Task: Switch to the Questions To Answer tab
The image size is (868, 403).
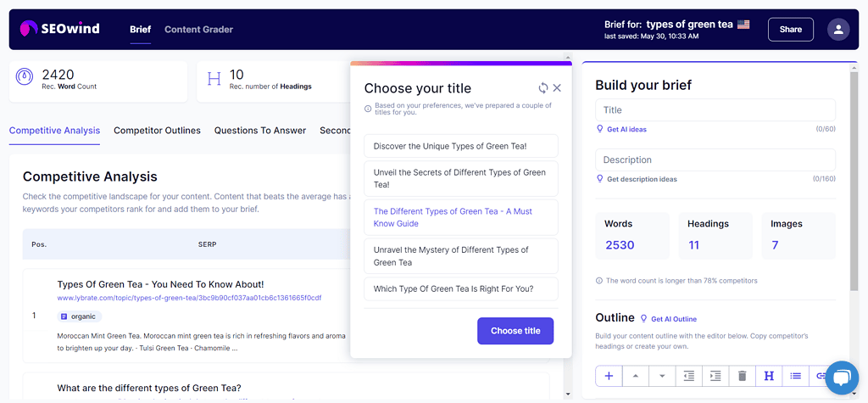Action: 260,131
